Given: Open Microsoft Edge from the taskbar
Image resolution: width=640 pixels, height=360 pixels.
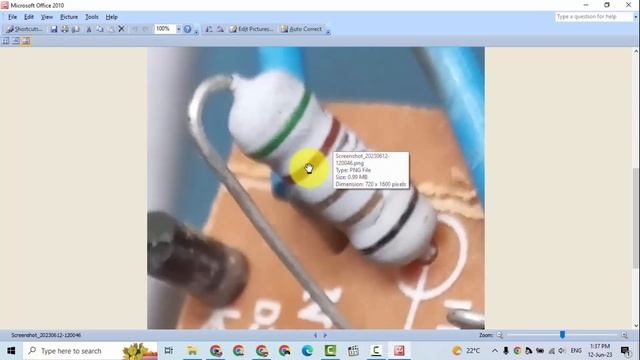Looking at the screenshot, I should (x=307, y=351).
